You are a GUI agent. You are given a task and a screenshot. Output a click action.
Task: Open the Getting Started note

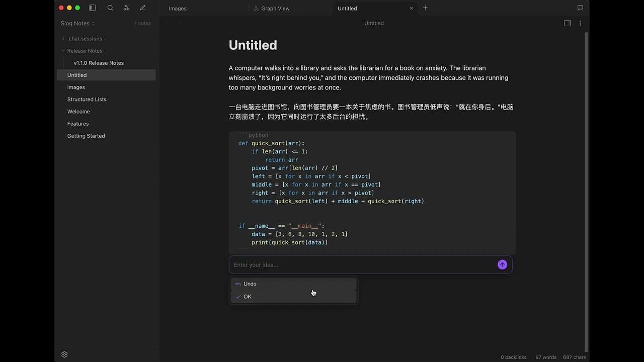86,136
